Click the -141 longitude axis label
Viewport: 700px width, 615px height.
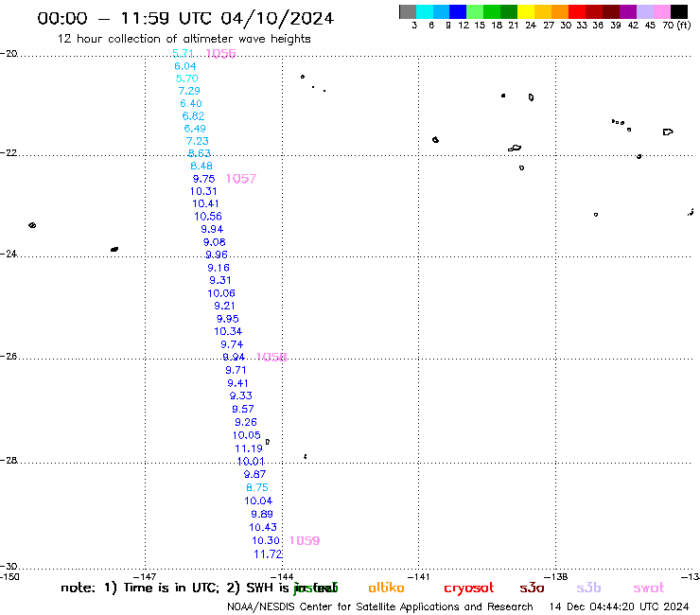point(419,576)
